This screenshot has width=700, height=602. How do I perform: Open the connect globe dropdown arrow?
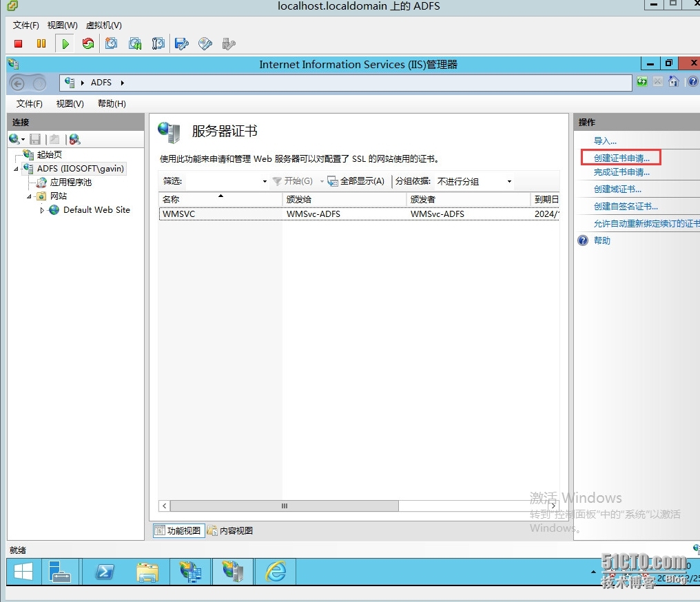tap(23, 140)
